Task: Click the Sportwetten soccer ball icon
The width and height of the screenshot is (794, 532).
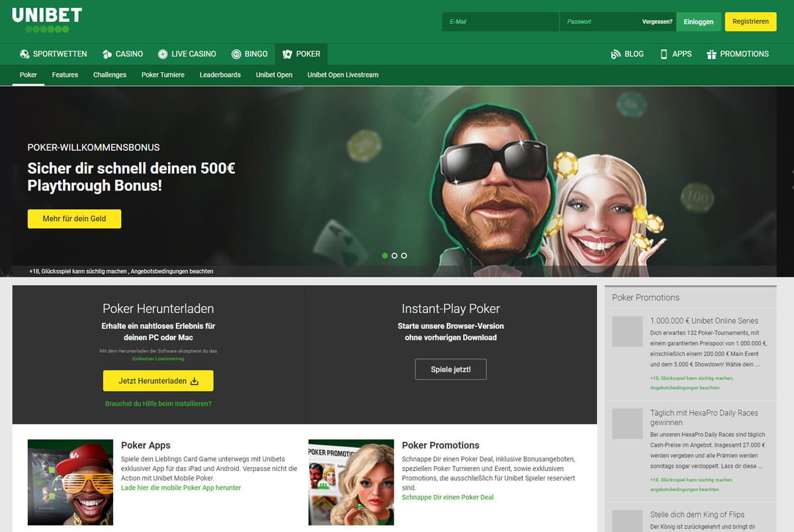Action: pos(24,54)
